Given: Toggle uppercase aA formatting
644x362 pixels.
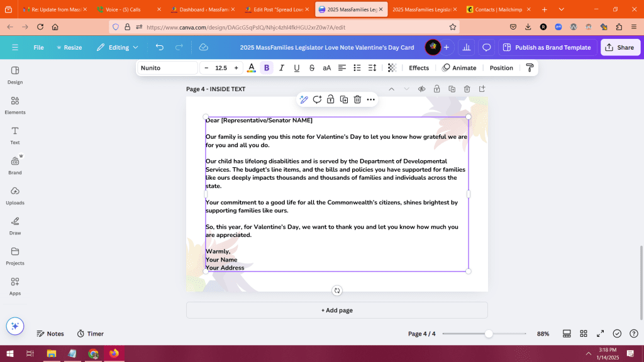Looking at the screenshot, I should 326,68.
